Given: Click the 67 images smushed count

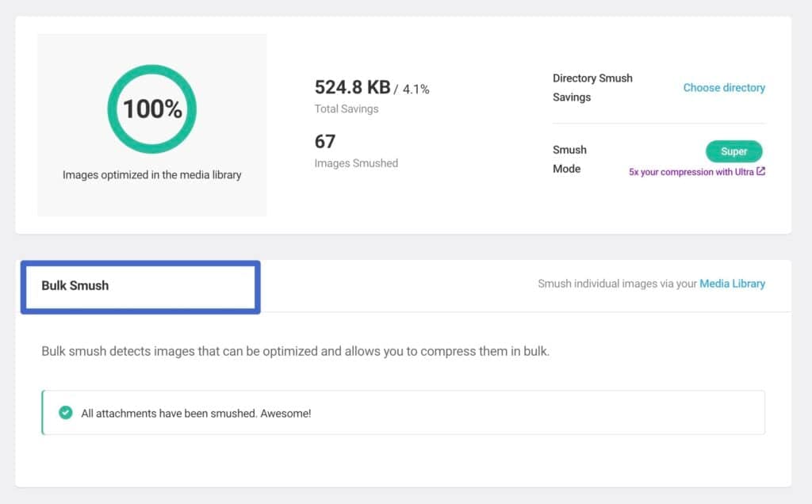Looking at the screenshot, I should click(x=325, y=142).
